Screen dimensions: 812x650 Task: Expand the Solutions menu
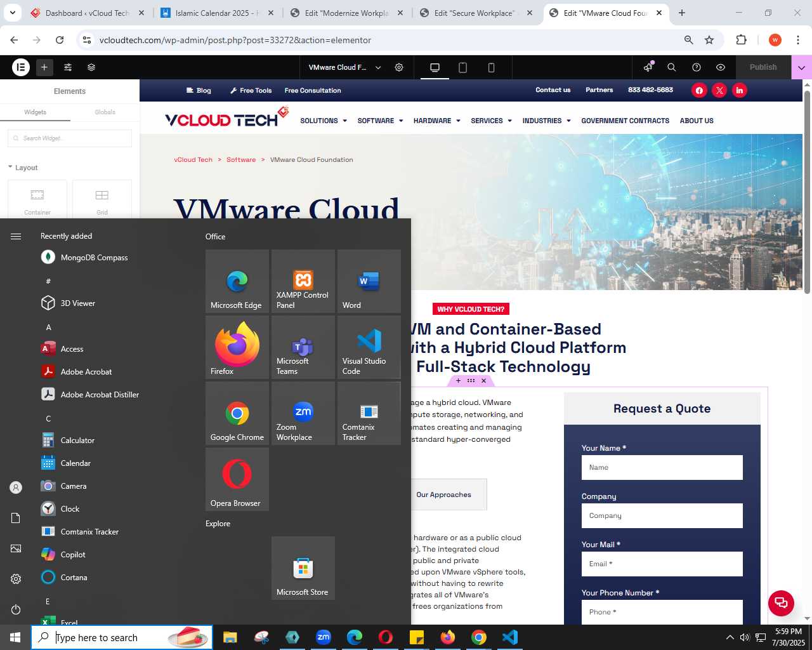pyautogui.click(x=324, y=121)
